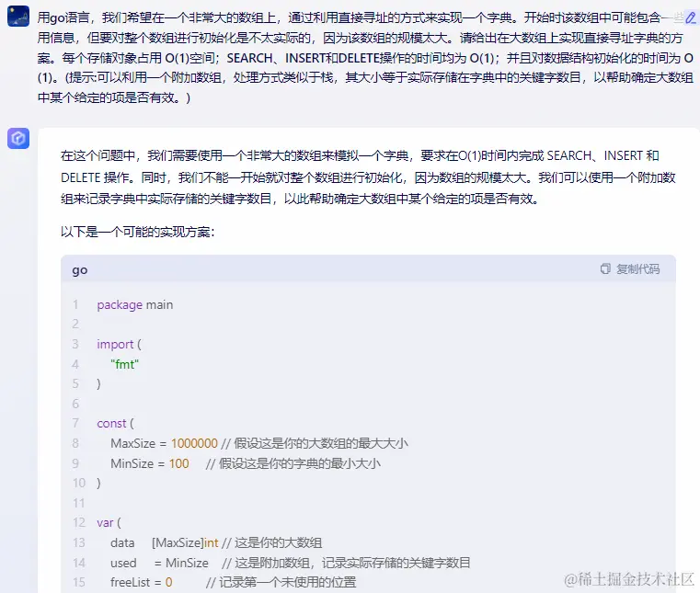Click code line 'package main'
Screen dimensions: 700x593
pos(135,304)
